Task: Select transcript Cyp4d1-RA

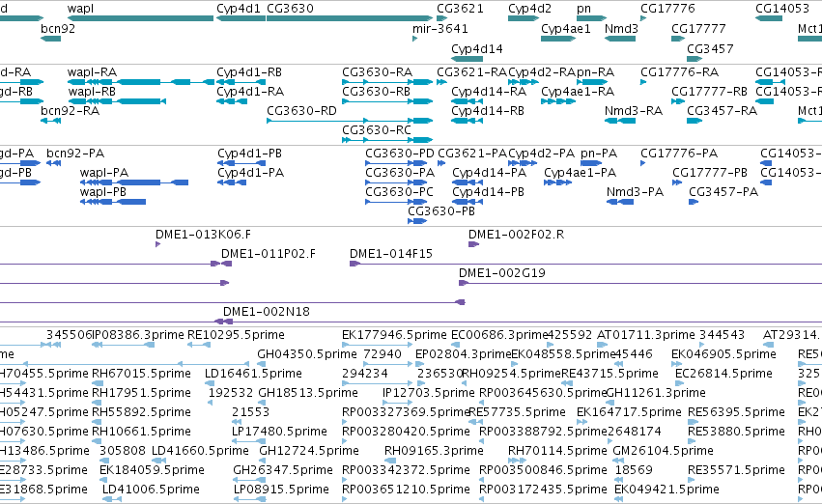Action: 250,91
